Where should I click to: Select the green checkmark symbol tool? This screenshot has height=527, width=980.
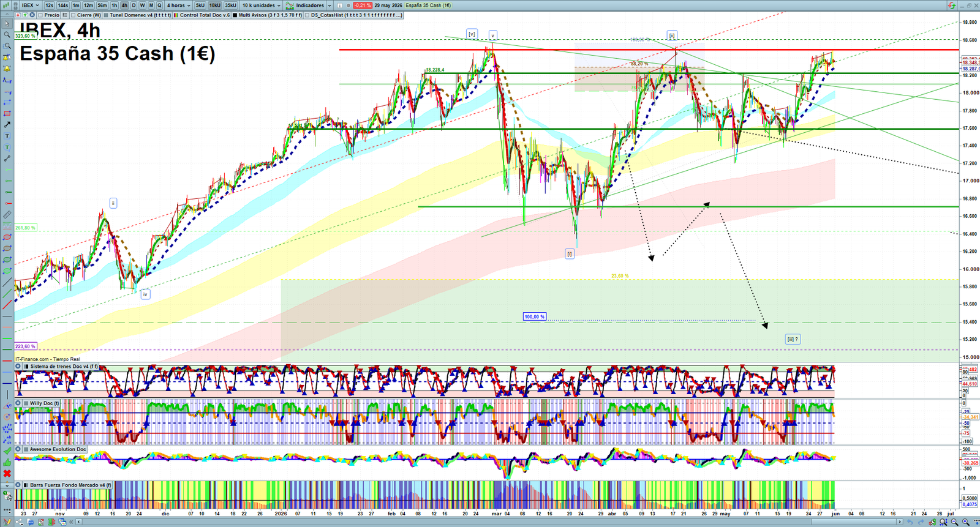pos(7,452)
